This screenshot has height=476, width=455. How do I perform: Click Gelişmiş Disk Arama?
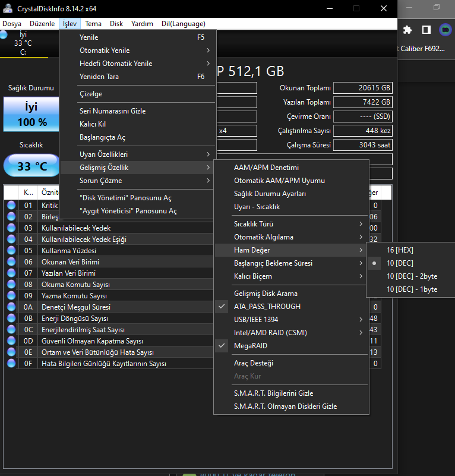point(292,294)
